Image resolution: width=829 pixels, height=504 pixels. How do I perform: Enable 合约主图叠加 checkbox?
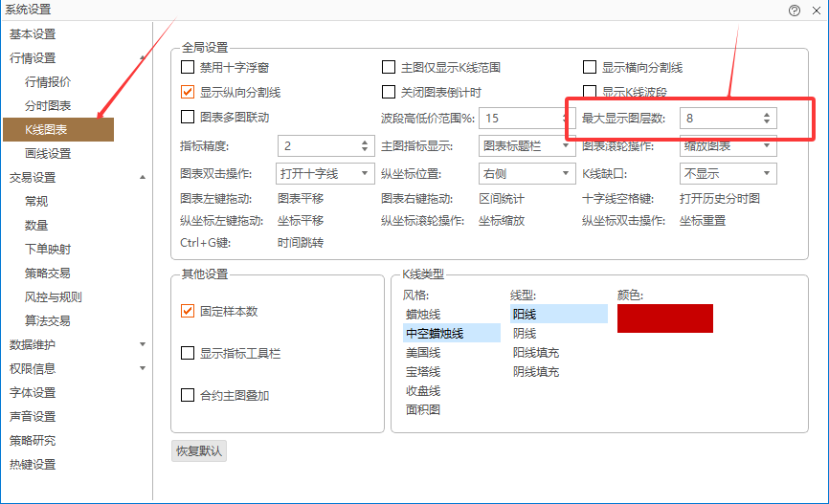point(188,395)
